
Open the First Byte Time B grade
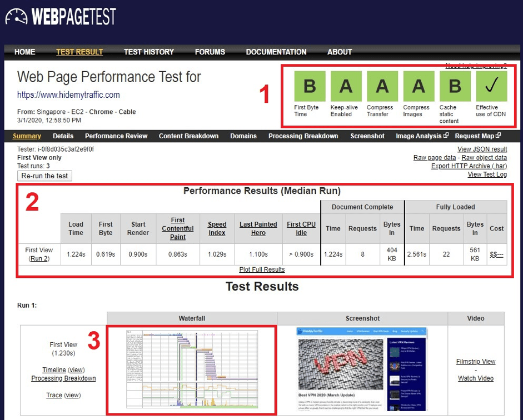(x=310, y=86)
